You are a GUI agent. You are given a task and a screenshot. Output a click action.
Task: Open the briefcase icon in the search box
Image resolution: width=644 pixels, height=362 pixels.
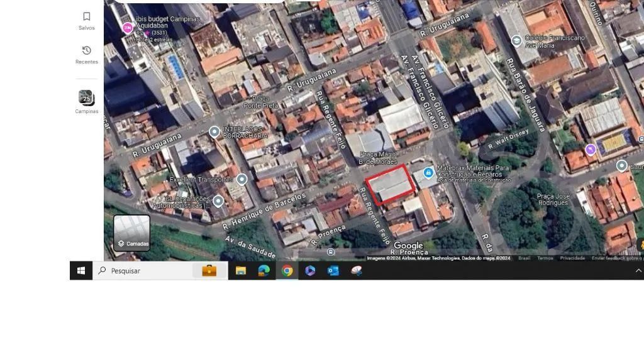pyautogui.click(x=209, y=270)
